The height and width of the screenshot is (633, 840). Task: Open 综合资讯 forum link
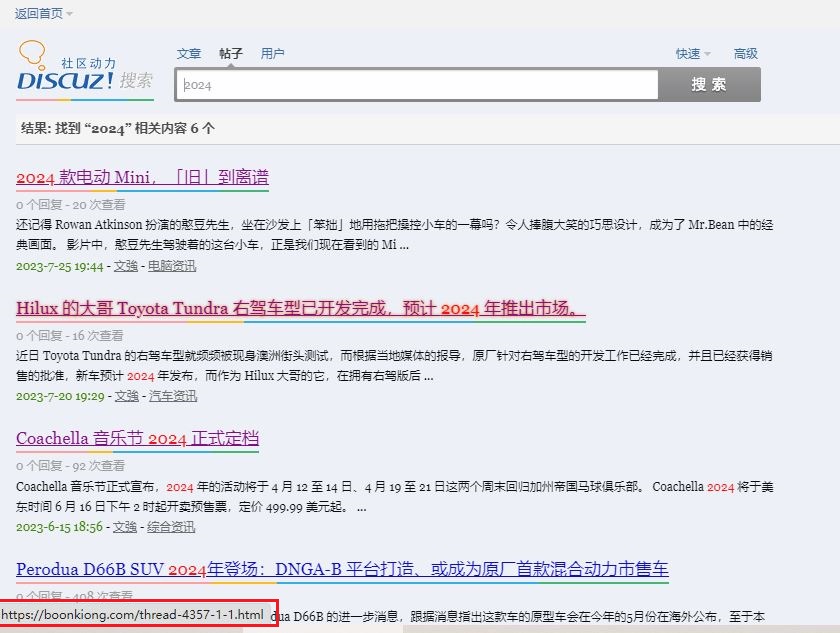point(171,527)
